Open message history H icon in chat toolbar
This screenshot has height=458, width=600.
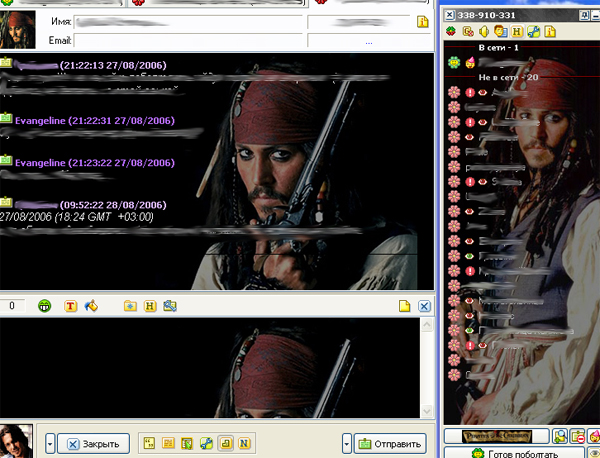150,306
